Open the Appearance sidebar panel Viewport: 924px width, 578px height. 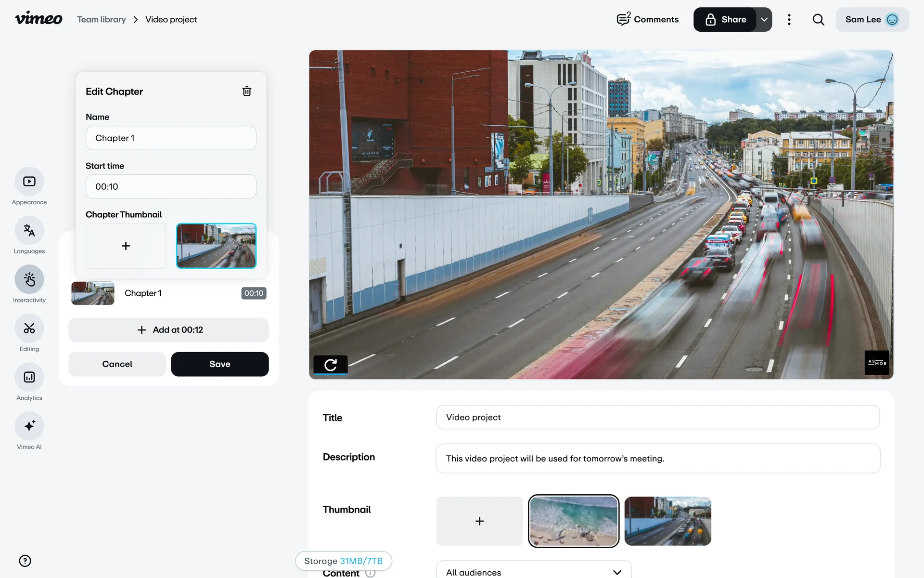tap(29, 182)
